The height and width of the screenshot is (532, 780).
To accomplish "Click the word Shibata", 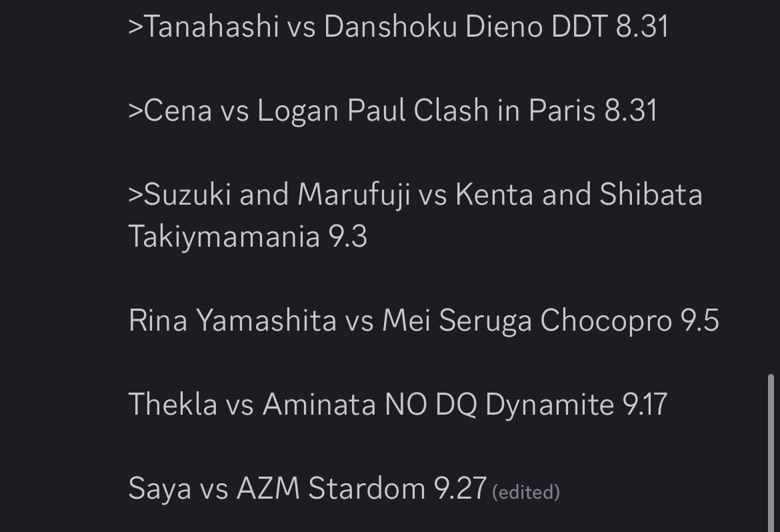I will 651,195.
